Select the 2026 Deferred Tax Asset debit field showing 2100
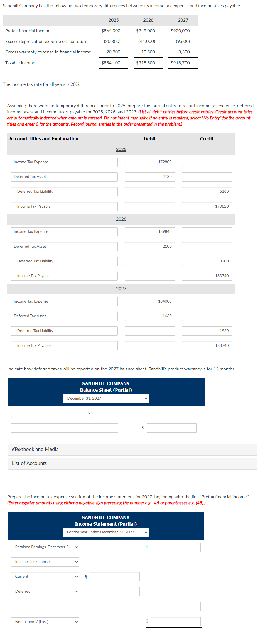Screen dimensions: 265x644 pyautogui.click(x=150, y=246)
